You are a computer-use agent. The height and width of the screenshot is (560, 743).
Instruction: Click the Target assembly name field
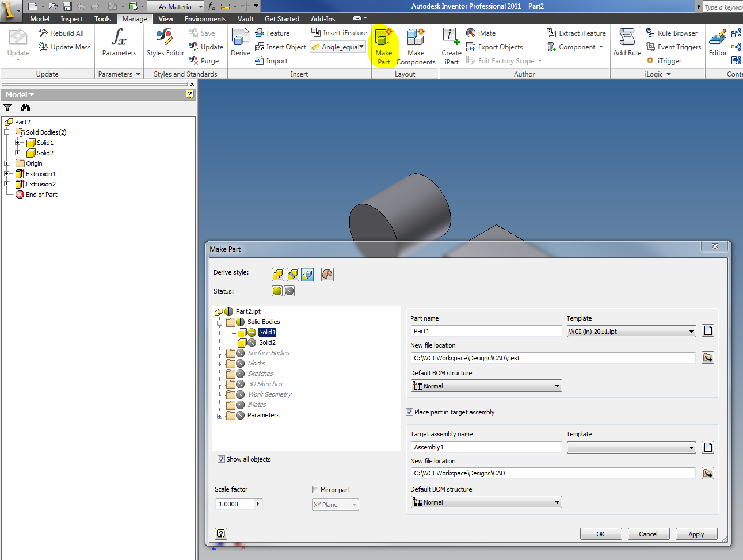(486, 447)
